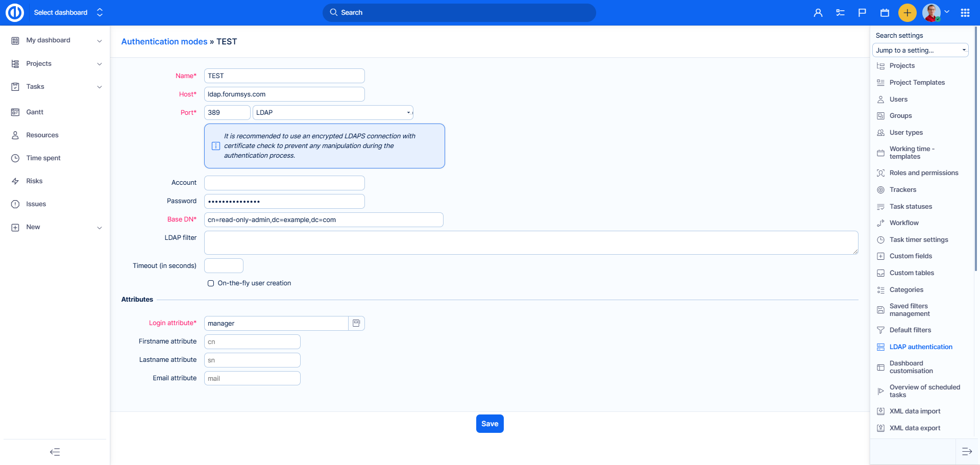Open the task list icon in header
This screenshot has height=465, width=980.
(x=840, y=13)
